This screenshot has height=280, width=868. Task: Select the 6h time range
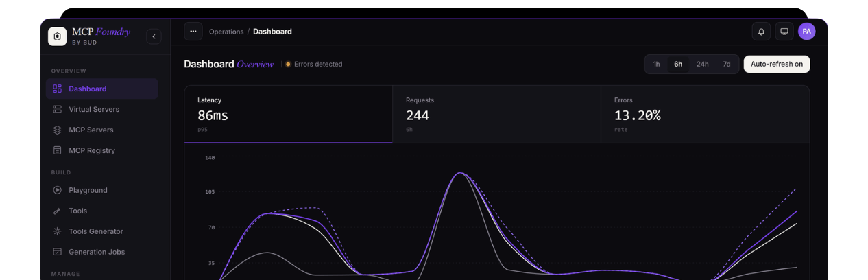pos(678,64)
